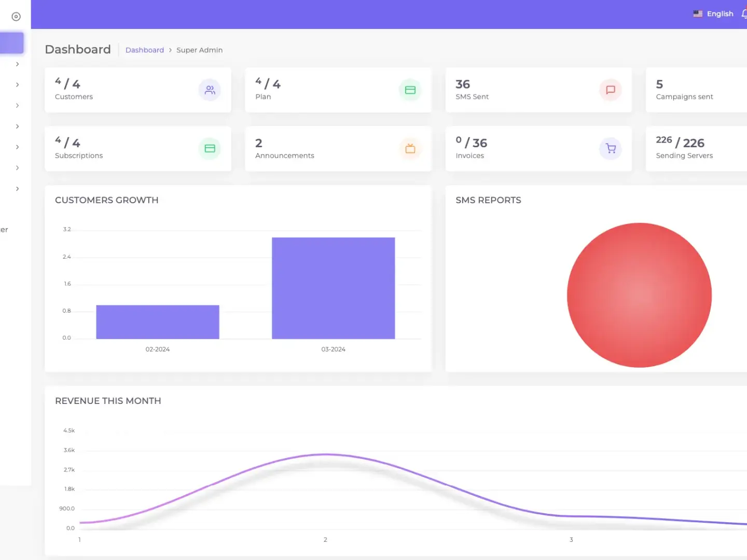Expand the first sidebar chevron item
The height and width of the screenshot is (560, 747).
(x=17, y=64)
